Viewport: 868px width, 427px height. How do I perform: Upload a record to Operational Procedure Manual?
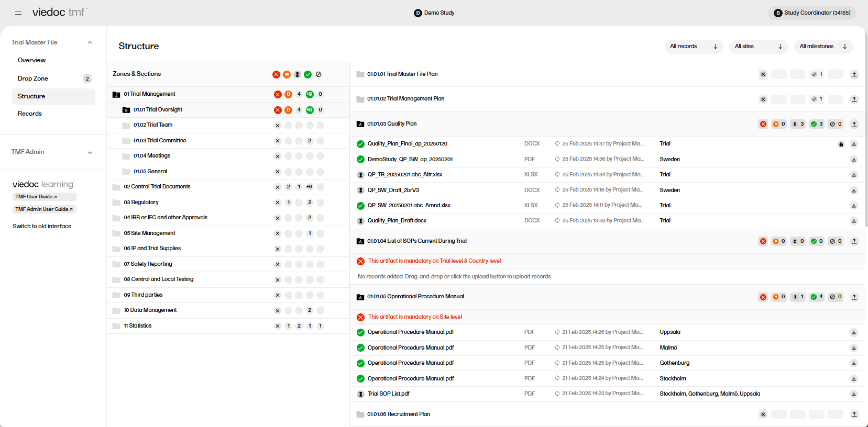[x=854, y=297]
